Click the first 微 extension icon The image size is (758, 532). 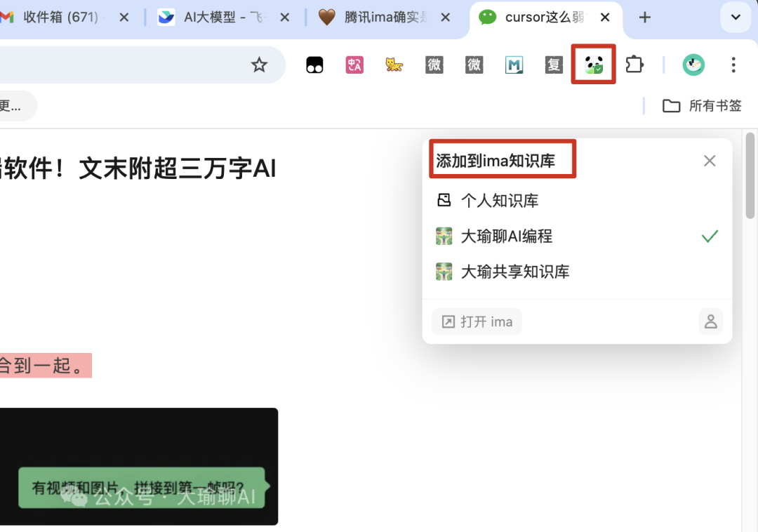434,65
